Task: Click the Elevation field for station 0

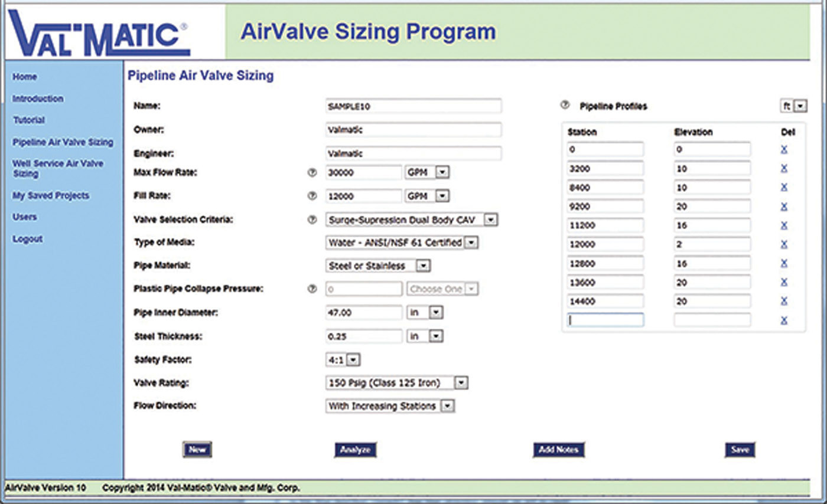Action: point(712,149)
